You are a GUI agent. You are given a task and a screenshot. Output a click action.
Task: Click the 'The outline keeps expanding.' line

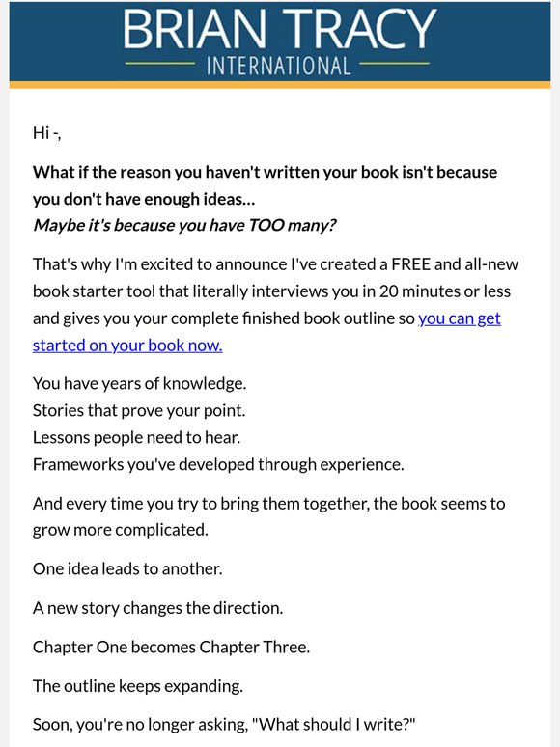click(x=138, y=686)
